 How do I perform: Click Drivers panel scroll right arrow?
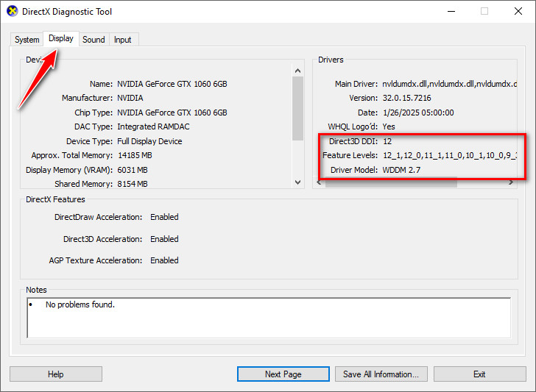click(x=511, y=182)
